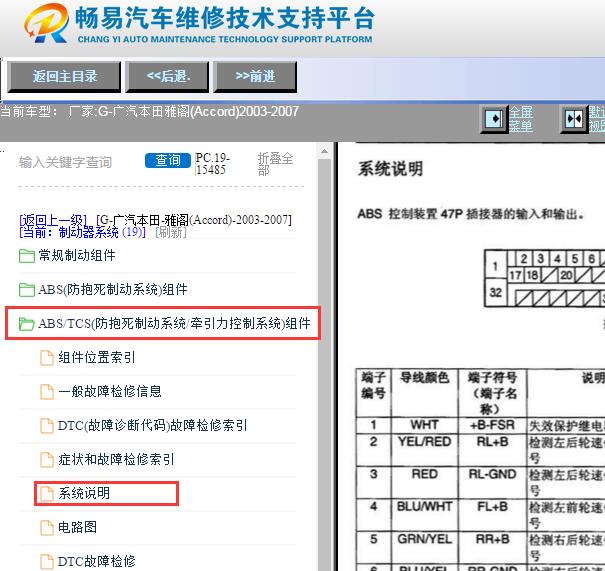Click the 电路图 document icon

click(47, 527)
